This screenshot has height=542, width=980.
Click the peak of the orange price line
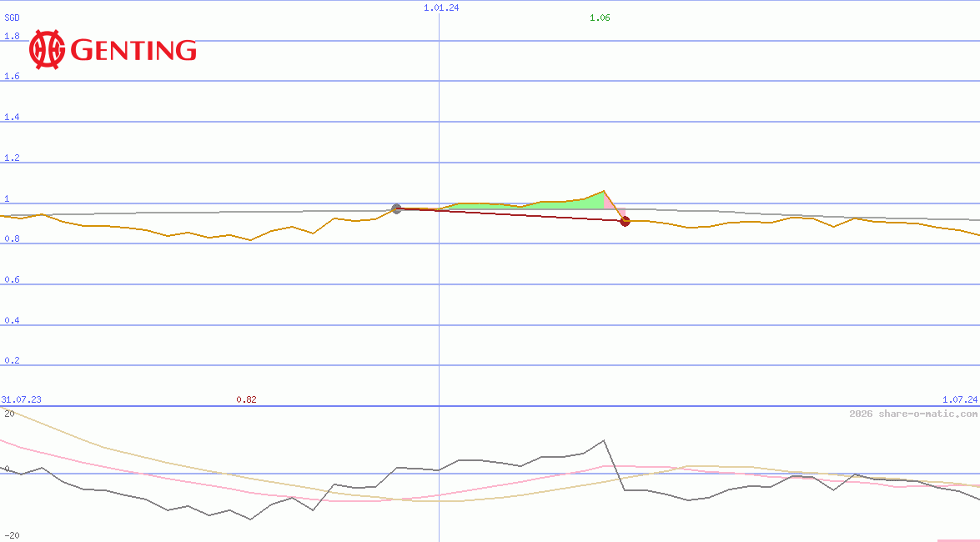tap(604, 191)
